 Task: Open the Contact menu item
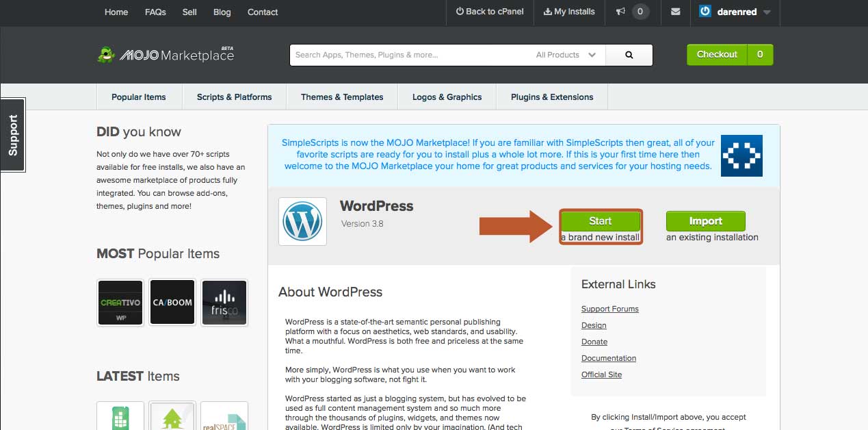click(x=263, y=12)
